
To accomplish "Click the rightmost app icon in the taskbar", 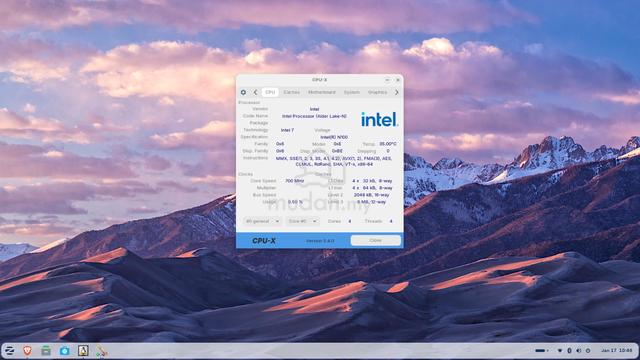I will pyautogui.click(x=102, y=351).
